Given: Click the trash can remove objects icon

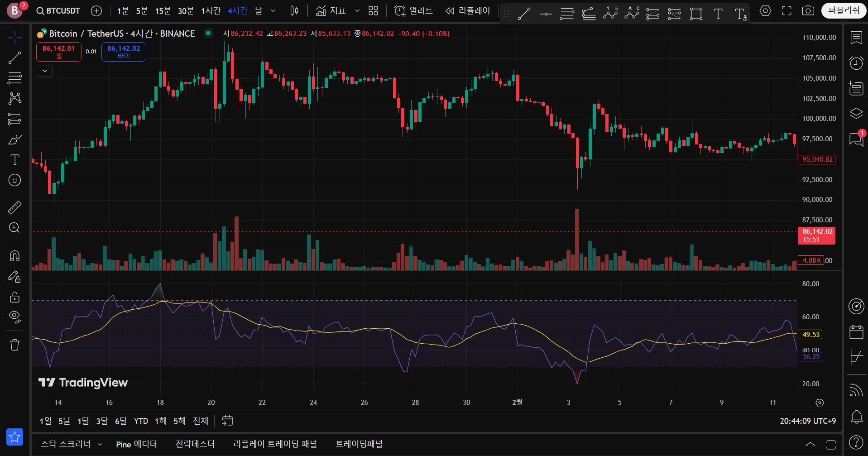Looking at the screenshot, I should [x=14, y=345].
